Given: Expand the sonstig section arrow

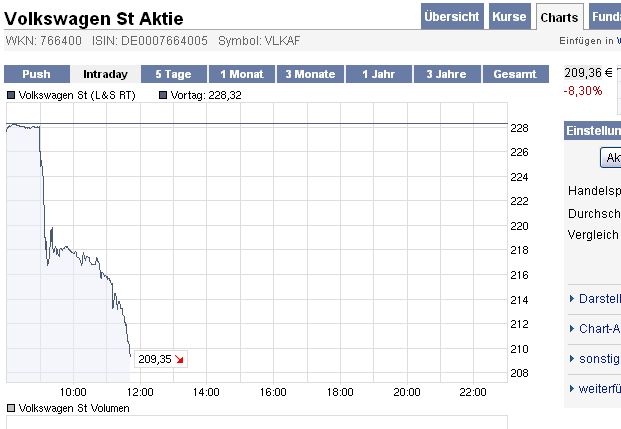Looking at the screenshot, I should pos(571,358).
